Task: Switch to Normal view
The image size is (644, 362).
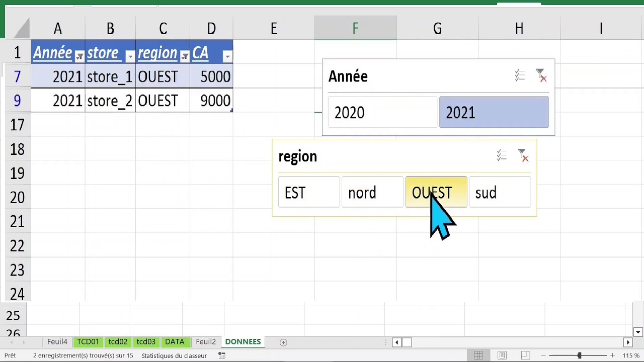Action: click(x=478, y=355)
